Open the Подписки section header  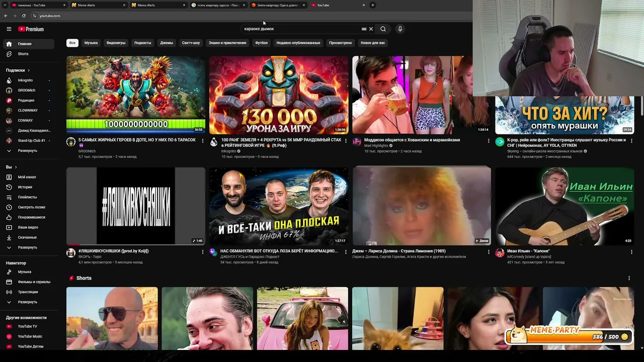[x=18, y=70]
